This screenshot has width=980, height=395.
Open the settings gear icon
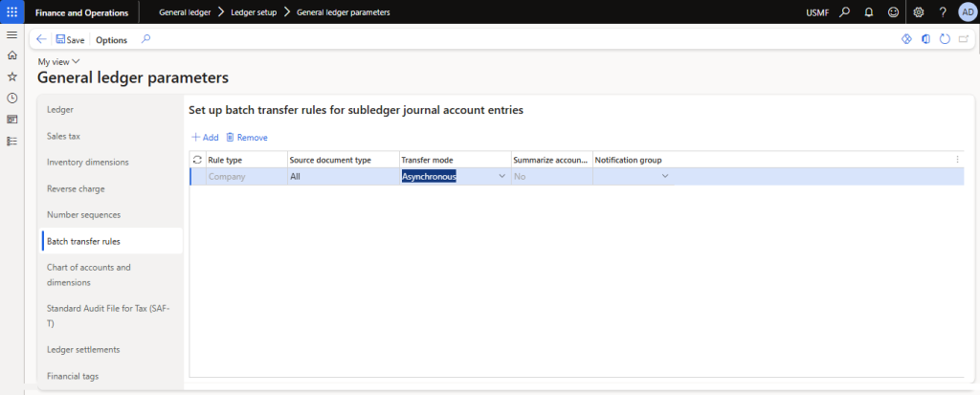(x=919, y=11)
